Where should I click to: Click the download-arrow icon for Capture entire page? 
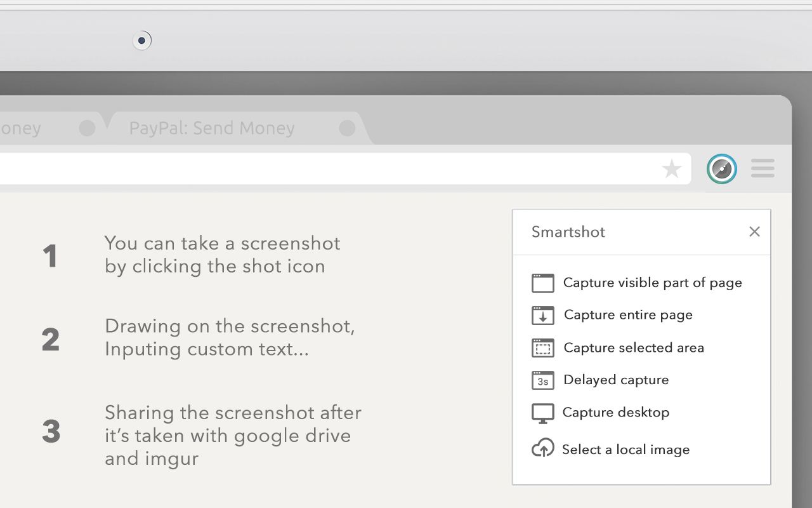pyautogui.click(x=542, y=315)
